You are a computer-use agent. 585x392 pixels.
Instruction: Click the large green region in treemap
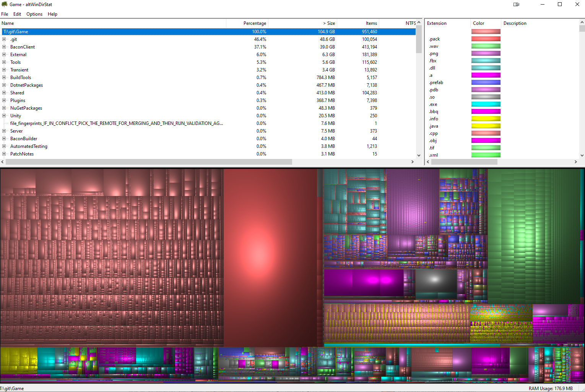coord(533,237)
